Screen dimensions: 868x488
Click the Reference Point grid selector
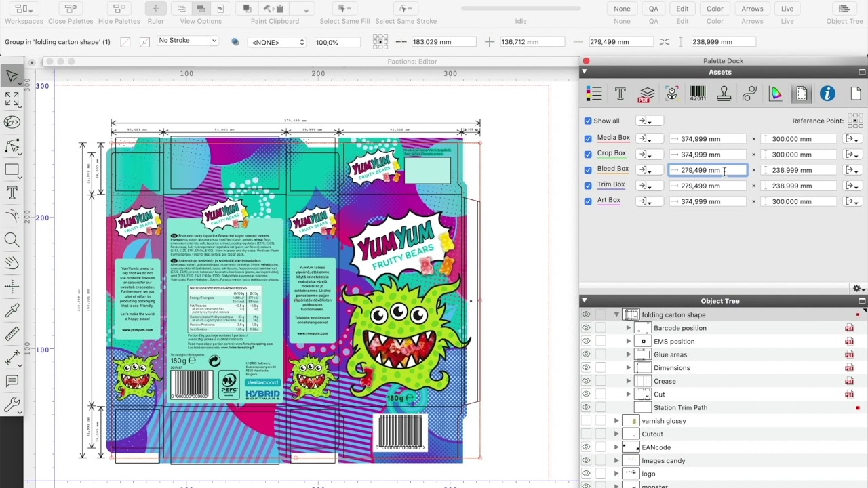(855, 121)
